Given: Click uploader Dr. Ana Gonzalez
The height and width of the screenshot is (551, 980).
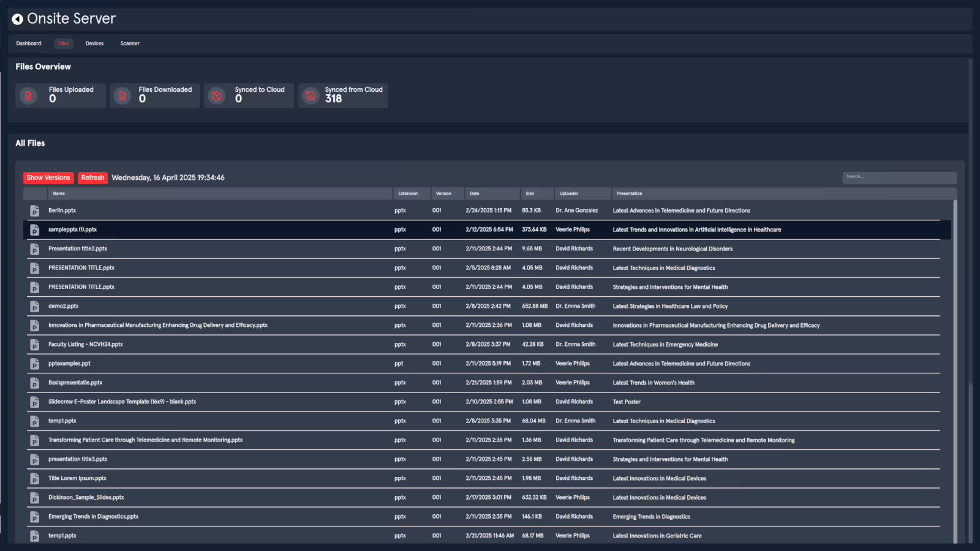Looking at the screenshot, I should coord(577,211).
